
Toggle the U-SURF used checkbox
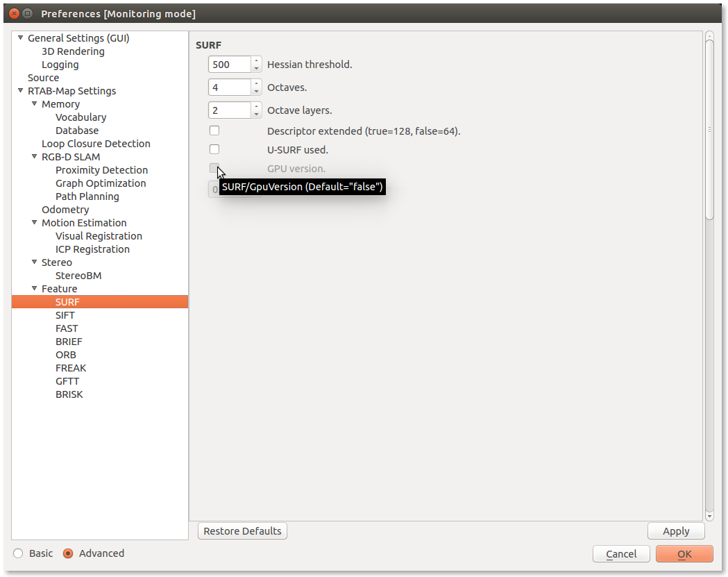coord(214,149)
